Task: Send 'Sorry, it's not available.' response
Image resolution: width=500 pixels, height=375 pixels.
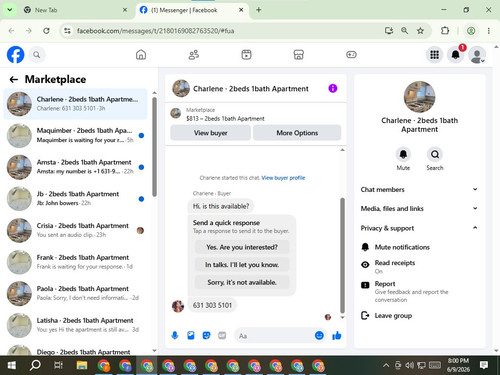Action: point(242,282)
